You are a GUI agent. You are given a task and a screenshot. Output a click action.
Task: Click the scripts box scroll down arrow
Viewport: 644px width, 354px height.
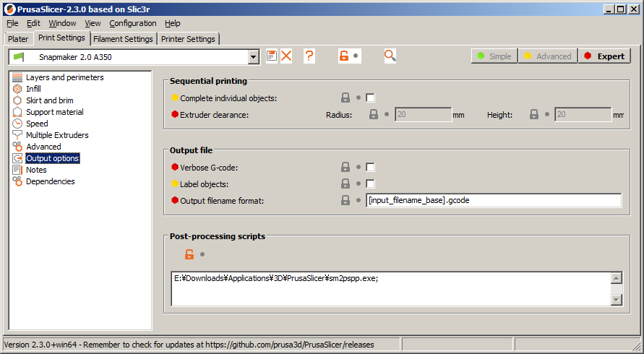click(x=616, y=300)
